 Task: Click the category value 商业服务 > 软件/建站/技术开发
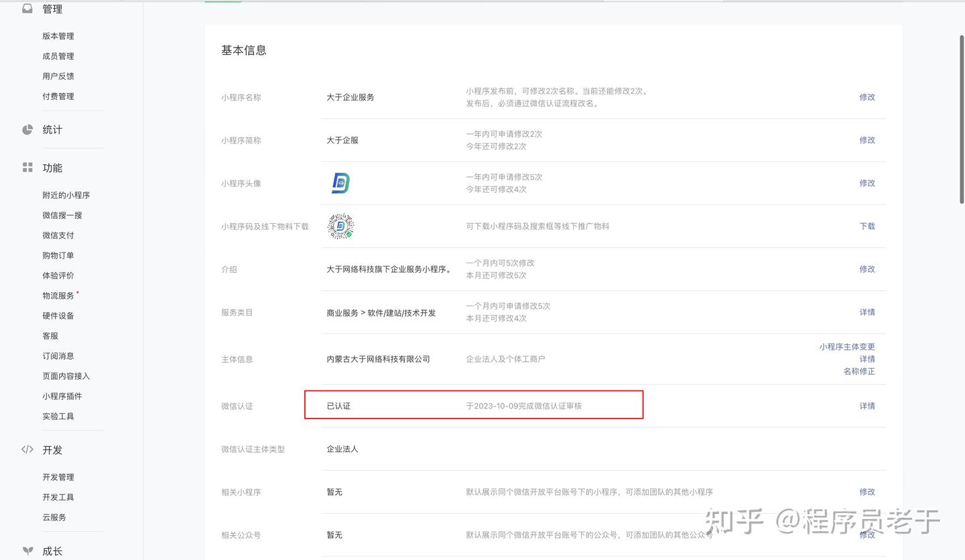click(x=381, y=313)
